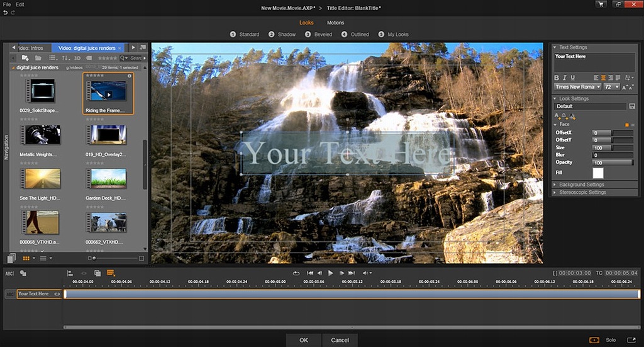Click the Look name field showing Default

[x=590, y=106]
